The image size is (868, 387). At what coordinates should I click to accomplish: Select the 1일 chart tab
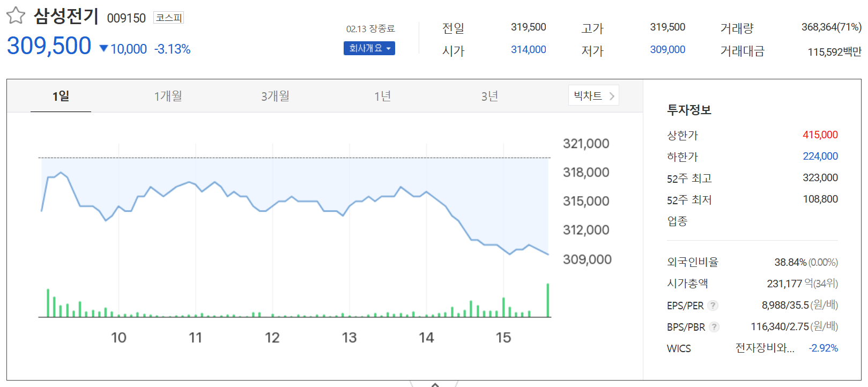[61, 96]
